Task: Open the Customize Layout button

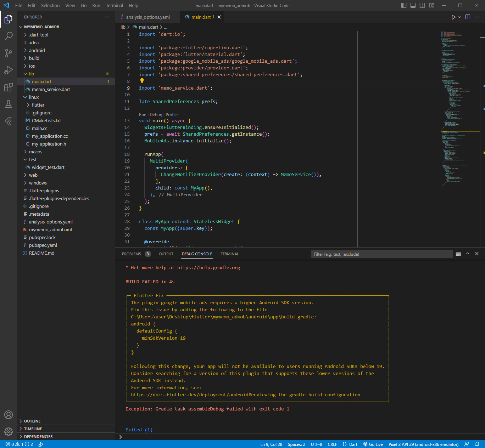Action: (431, 5)
